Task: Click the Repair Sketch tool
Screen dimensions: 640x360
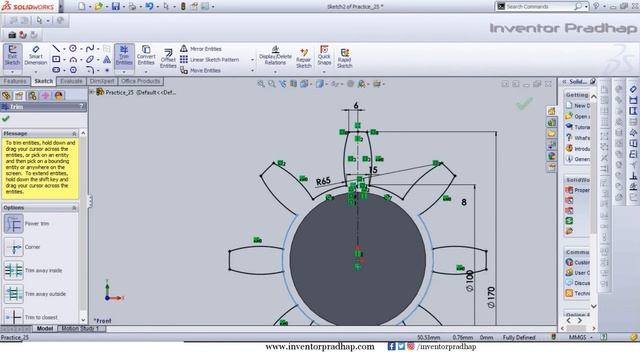Action: [x=304, y=58]
